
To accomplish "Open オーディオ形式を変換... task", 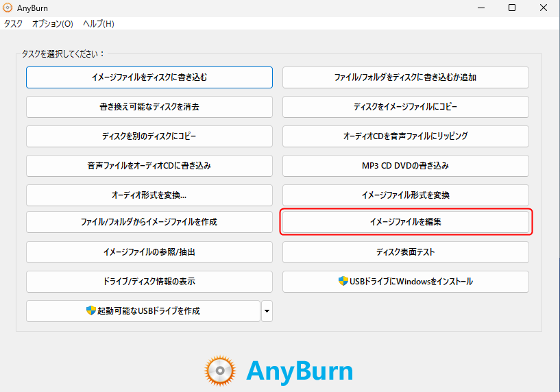I will 149,195.
